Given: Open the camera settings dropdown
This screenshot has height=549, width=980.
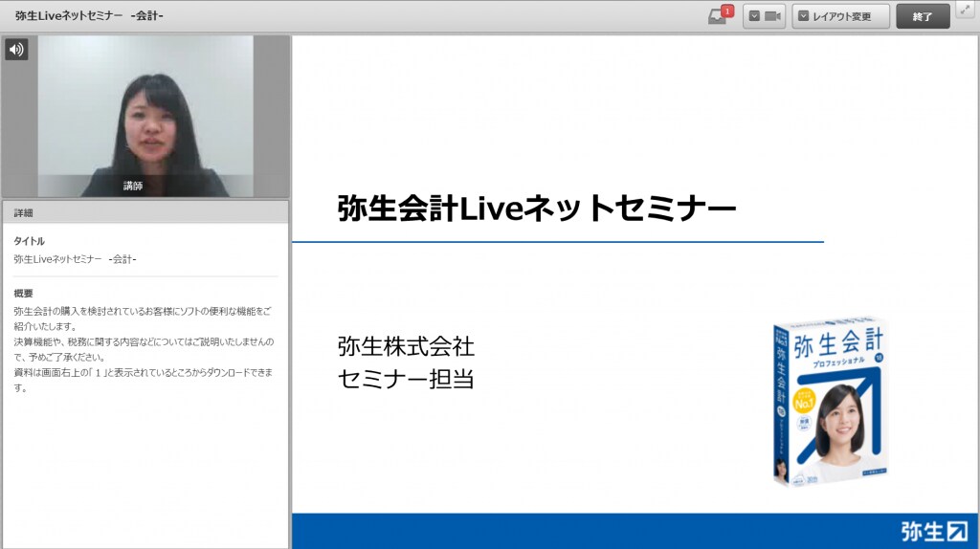Looking at the screenshot, I should (764, 16).
